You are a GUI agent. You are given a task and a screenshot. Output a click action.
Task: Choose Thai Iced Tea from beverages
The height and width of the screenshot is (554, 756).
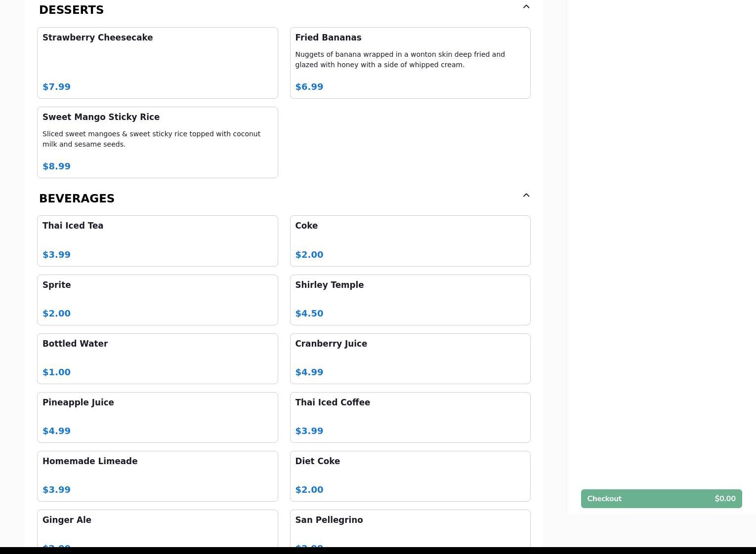point(158,241)
